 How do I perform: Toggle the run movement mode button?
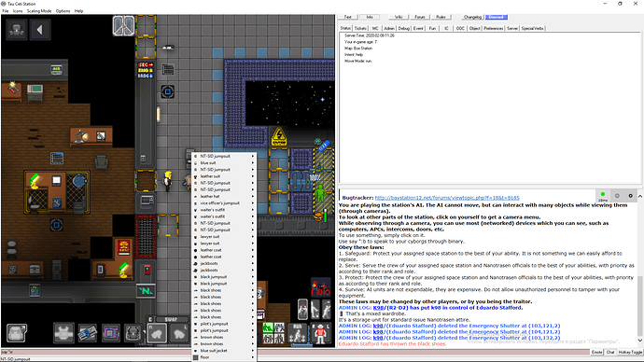coord(298,333)
